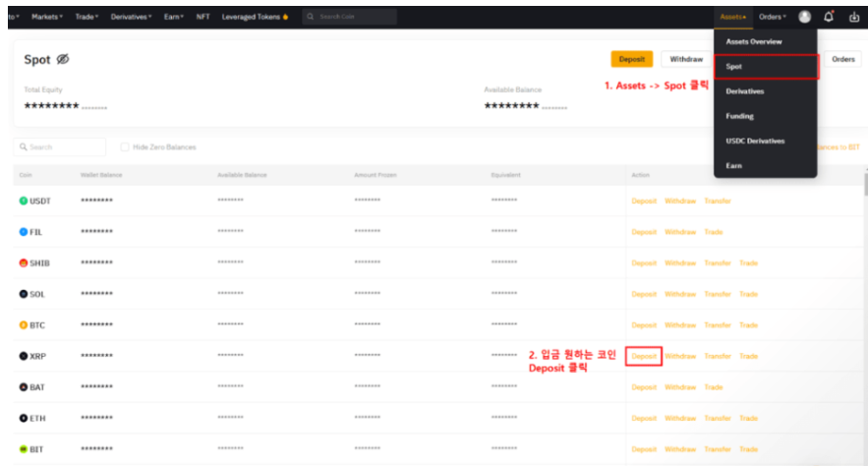Image resolution: width=868 pixels, height=466 pixels.
Task: Click Deposit in the BTC row
Action: click(x=644, y=324)
